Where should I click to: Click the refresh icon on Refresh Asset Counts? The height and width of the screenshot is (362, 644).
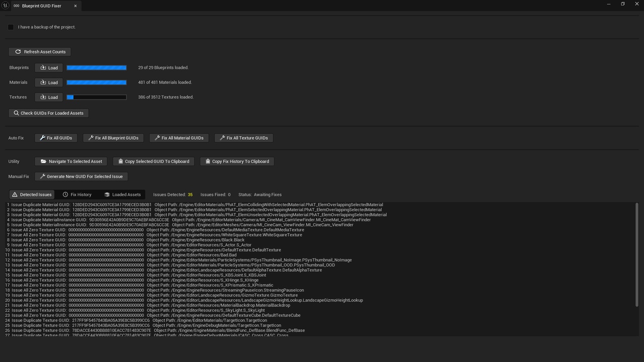click(x=18, y=52)
